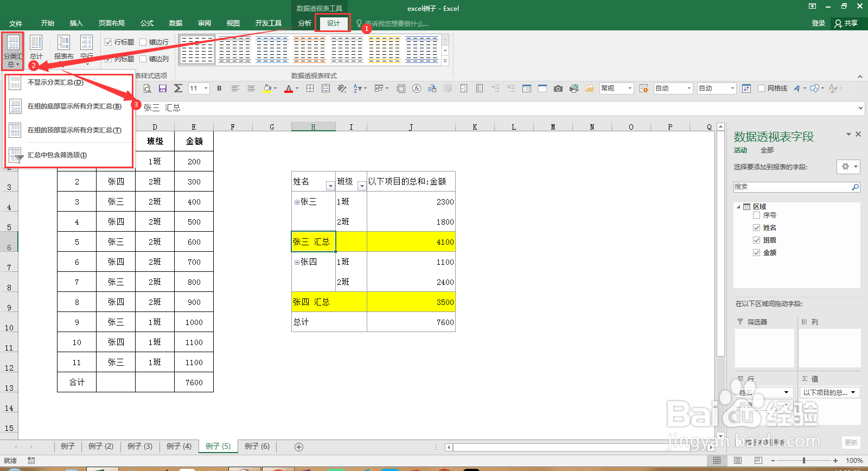Viewport: 868px width, 471px height.
Task: Toggle bold formatting with the B icon
Action: (x=219, y=88)
